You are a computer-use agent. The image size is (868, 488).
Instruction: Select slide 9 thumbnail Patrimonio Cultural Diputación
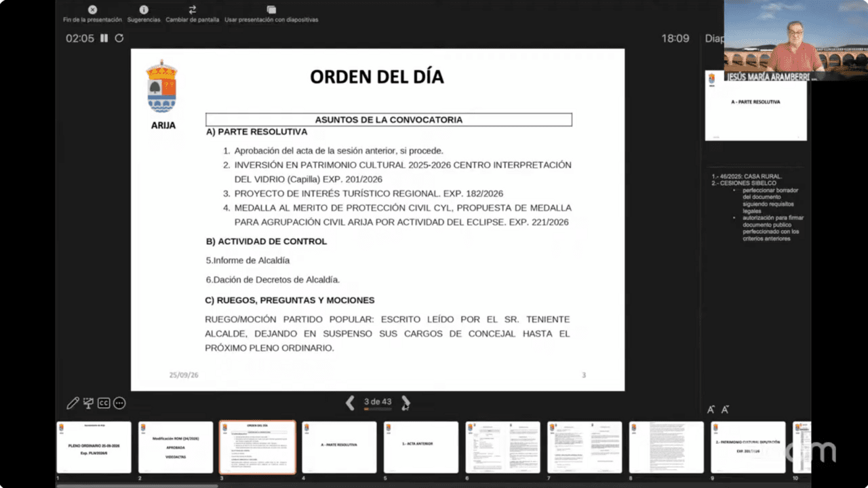(x=748, y=447)
